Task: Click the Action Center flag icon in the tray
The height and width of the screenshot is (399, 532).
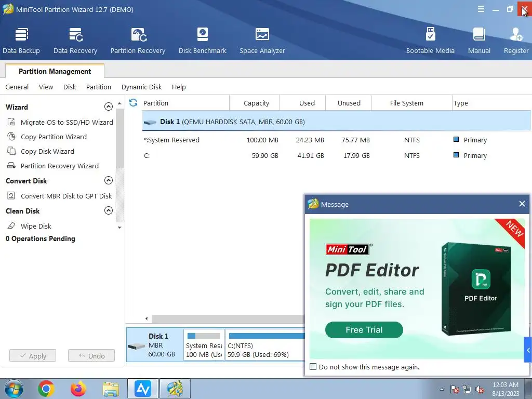Action: click(455, 390)
